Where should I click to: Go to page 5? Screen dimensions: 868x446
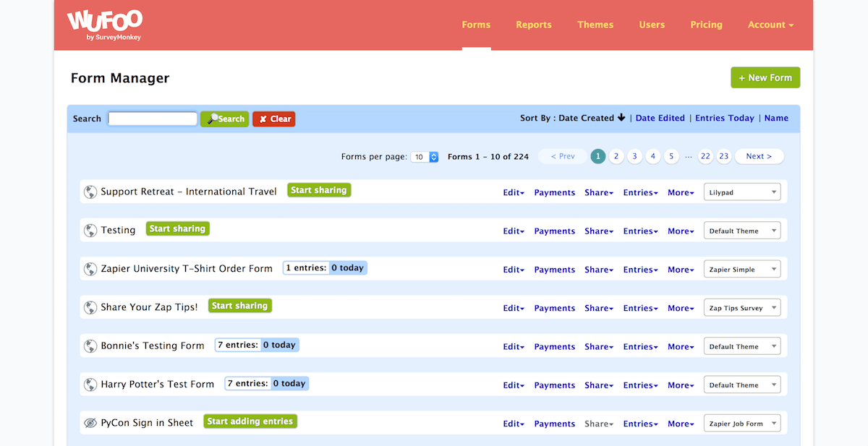[x=671, y=156]
